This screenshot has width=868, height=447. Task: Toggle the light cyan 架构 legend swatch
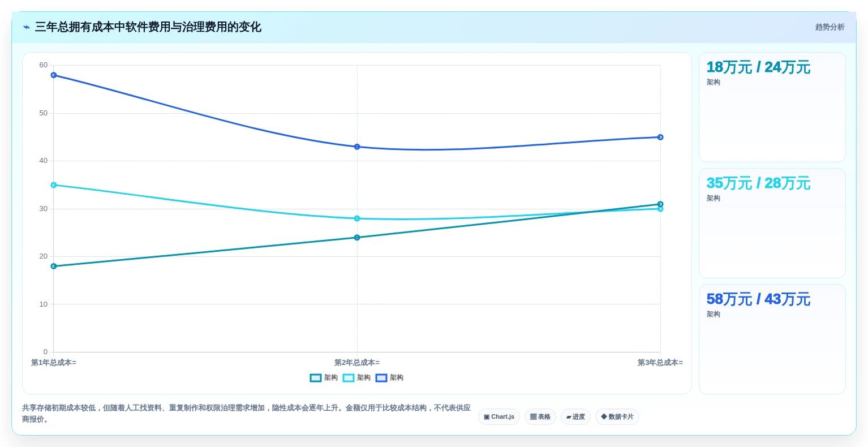349,378
